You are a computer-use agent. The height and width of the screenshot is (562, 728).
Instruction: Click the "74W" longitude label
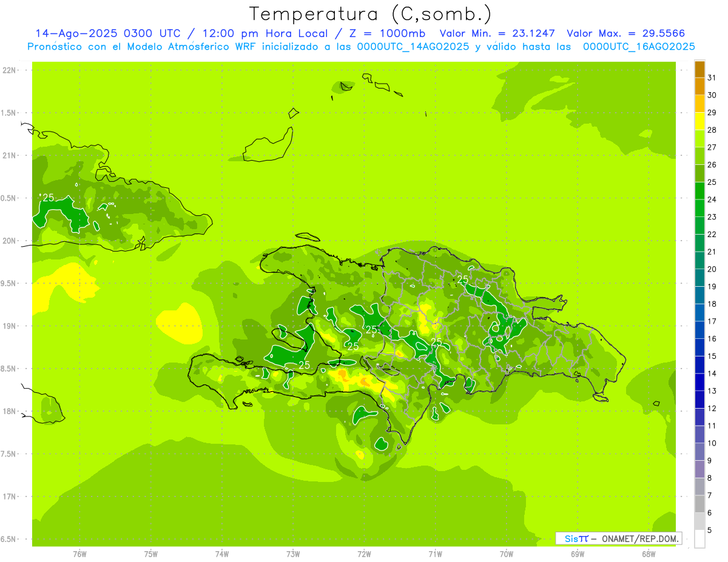pos(222,554)
